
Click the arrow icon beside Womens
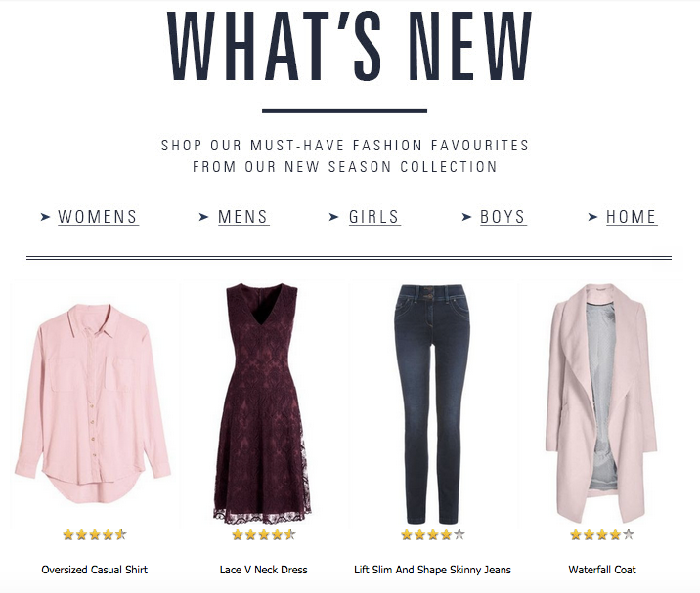(x=45, y=217)
